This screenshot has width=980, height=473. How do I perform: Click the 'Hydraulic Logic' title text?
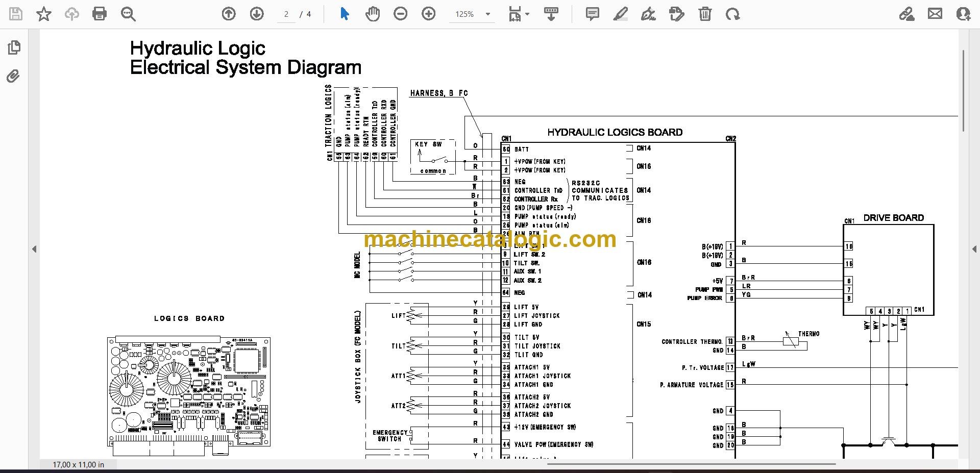pyautogui.click(x=198, y=48)
